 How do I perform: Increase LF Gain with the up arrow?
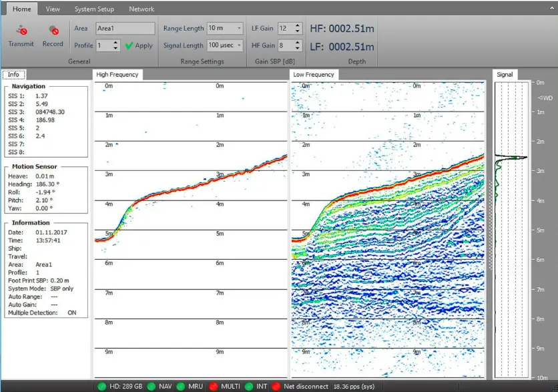(x=298, y=25)
